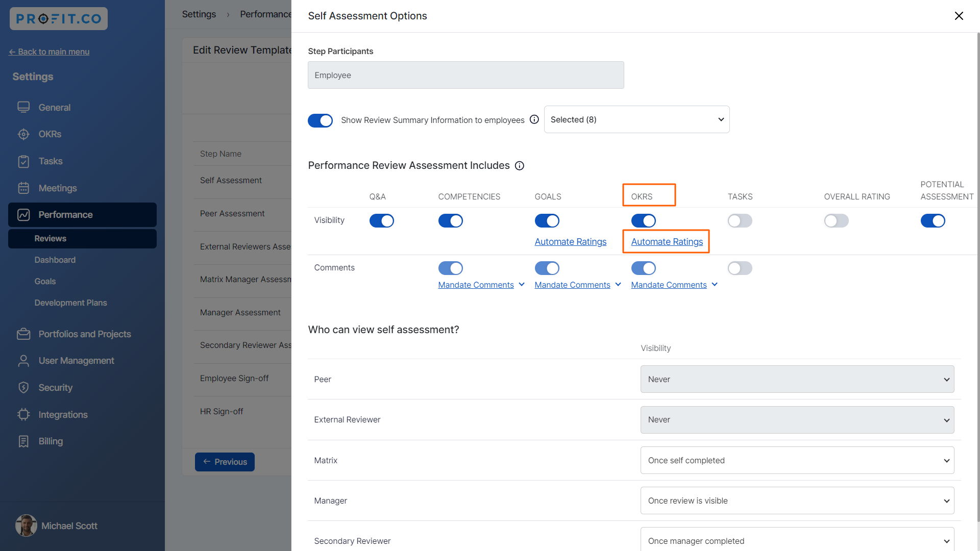980x551 pixels.
Task: Click Back to main menu link
Action: tap(49, 52)
